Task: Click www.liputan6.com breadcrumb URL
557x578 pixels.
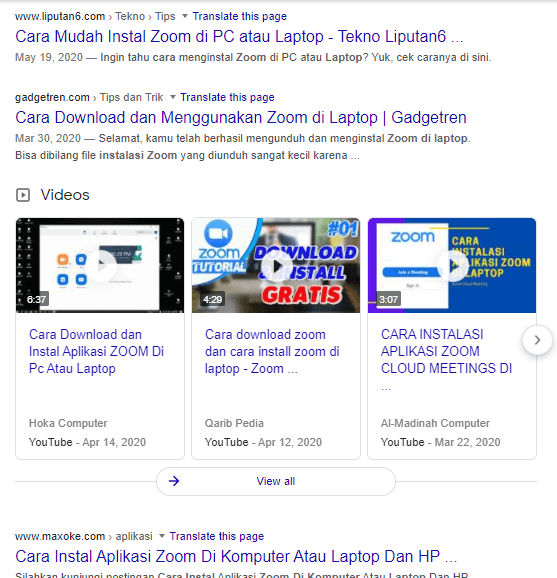Action: pyautogui.click(x=60, y=16)
